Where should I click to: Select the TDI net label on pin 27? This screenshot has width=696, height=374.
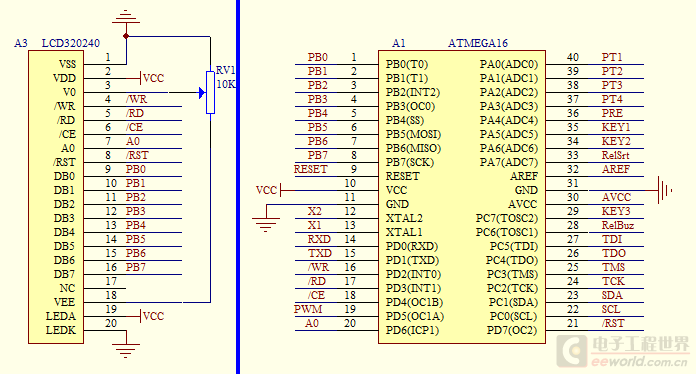coord(612,239)
